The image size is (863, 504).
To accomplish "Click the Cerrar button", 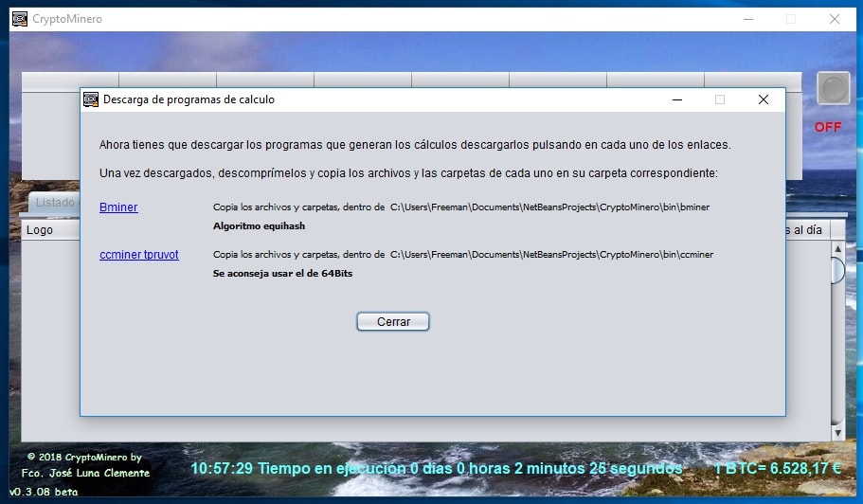I will pyautogui.click(x=393, y=322).
